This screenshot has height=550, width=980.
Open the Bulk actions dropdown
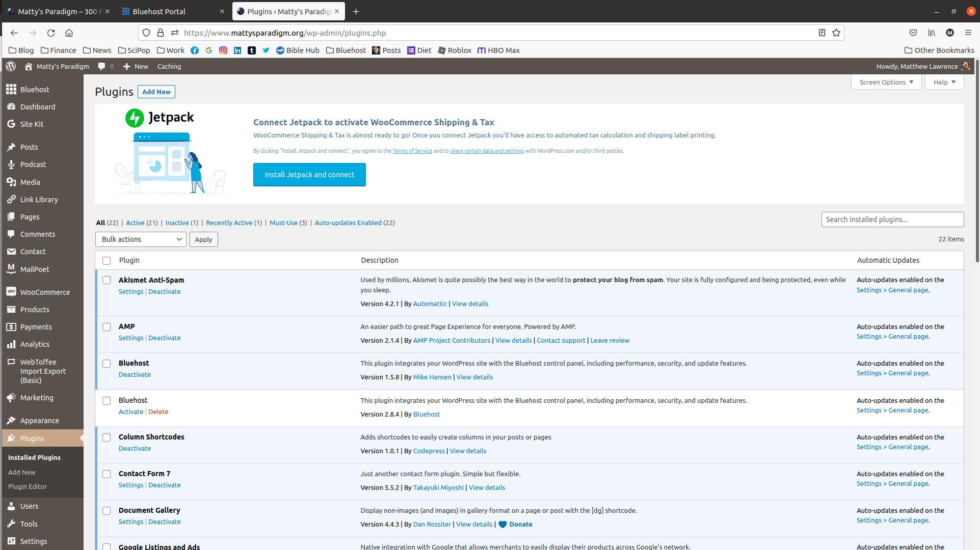pos(141,239)
